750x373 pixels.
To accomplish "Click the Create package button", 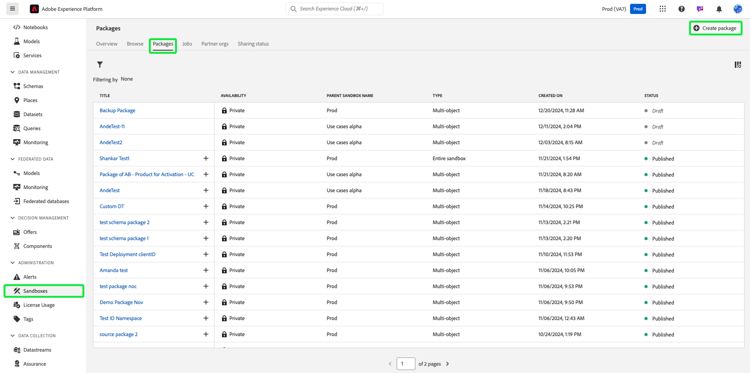I will (x=715, y=28).
